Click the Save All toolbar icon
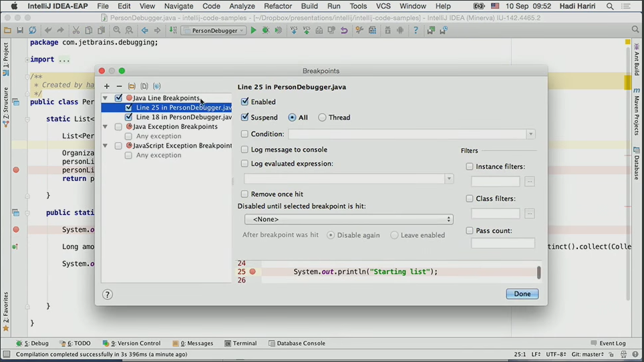644x362 pixels. [x=20, y=30]
